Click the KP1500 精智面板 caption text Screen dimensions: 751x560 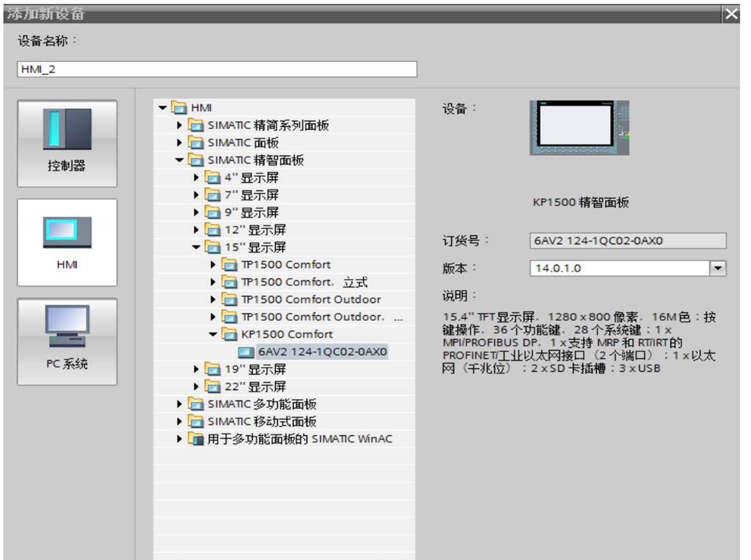pyautogui.click(x=580, y=203)
